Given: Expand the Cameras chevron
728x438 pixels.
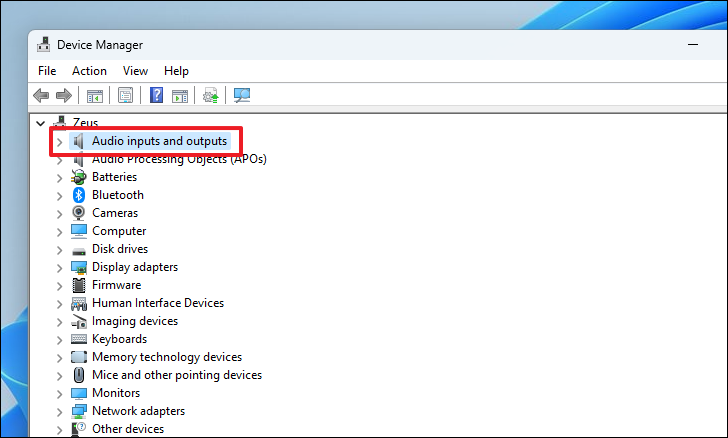Looking at the screenshot, I should click(x=59, y=214).
